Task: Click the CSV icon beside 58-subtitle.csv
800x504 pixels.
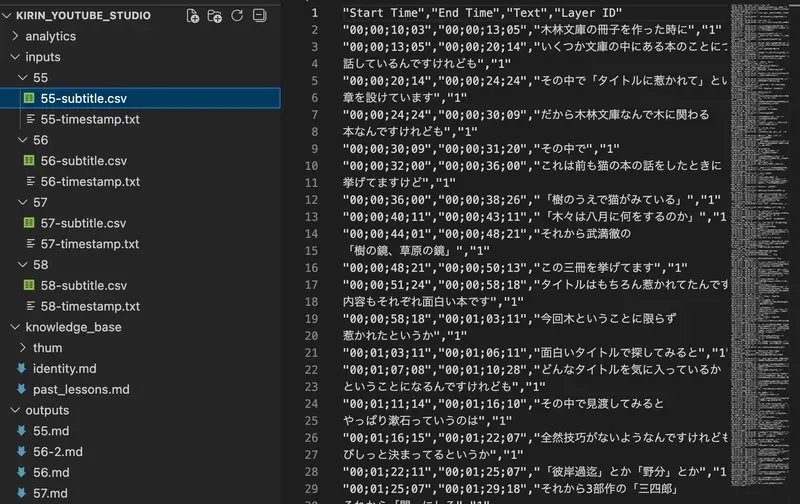Action: [x=29, y=285]
